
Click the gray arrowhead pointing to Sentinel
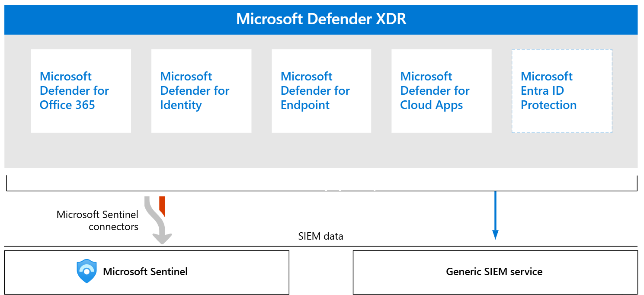click(162, 238)
